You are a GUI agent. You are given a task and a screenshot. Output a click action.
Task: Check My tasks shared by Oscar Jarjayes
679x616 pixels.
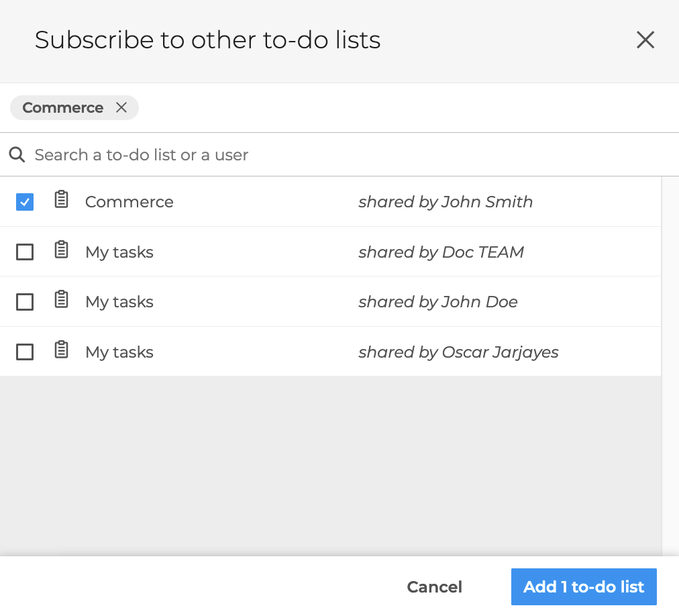point(25,352)
